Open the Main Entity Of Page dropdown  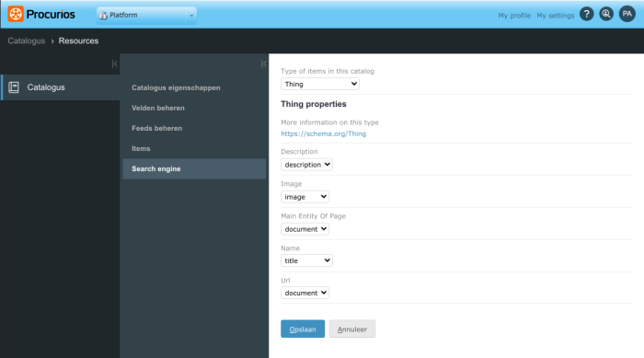(x=305, y=229)
